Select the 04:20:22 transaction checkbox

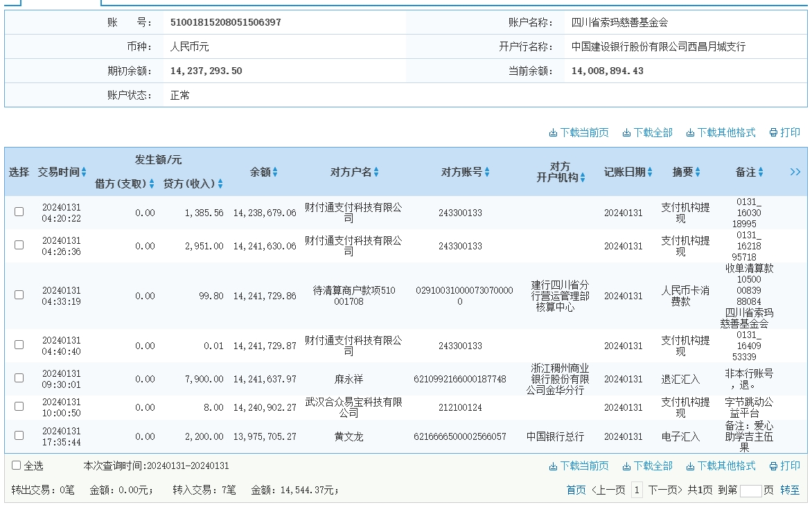(x=19, y=212)
